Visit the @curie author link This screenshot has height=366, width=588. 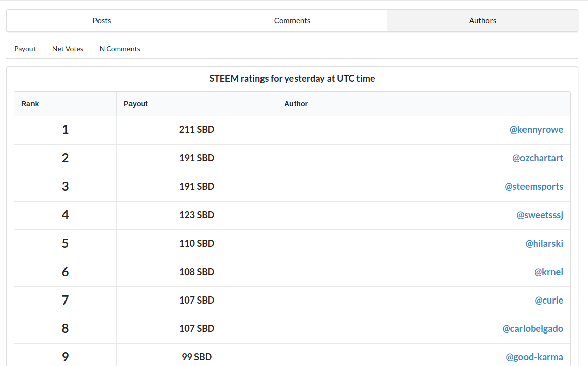[x=549, y=301]
